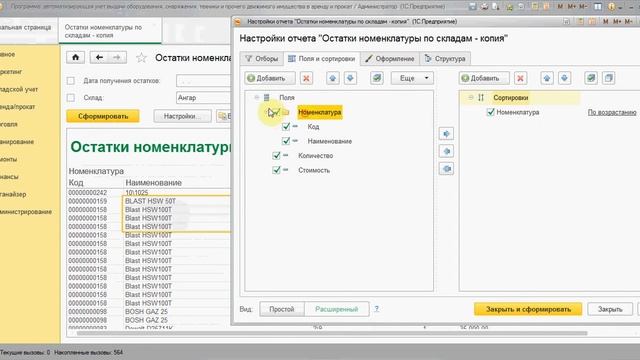640x360 pixels.
Task: Click uncheck-all icon in Сортировки toolbar
Action: pos(609,78)
